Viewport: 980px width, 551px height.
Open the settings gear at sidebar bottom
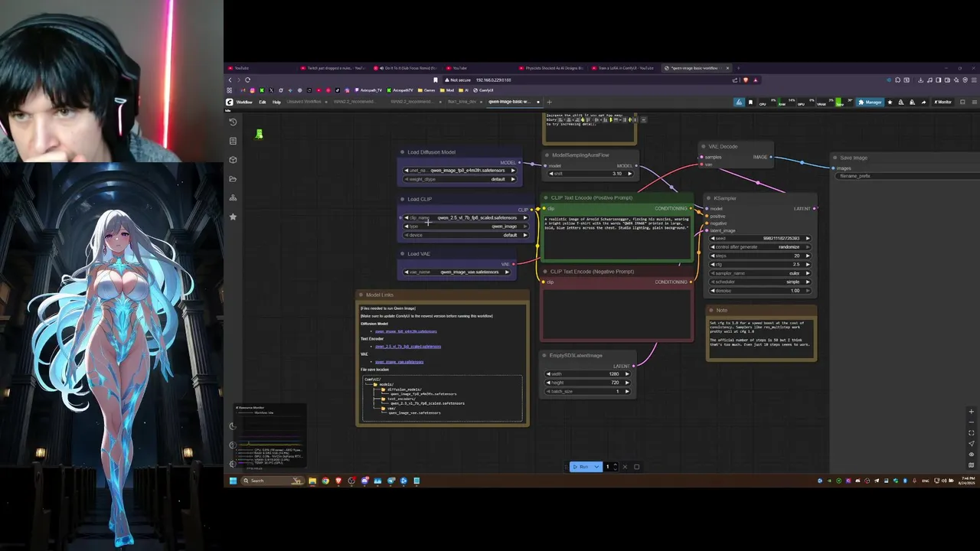click(233, 464)
